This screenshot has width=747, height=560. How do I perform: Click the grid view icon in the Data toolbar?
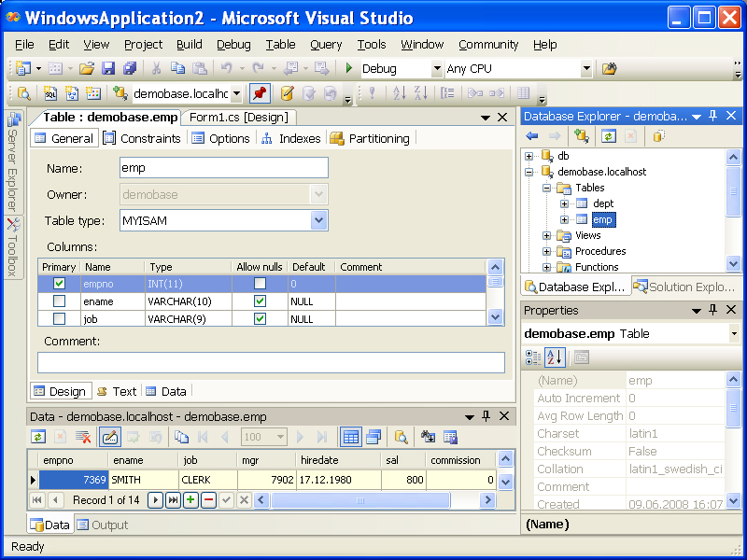point(351,437)
